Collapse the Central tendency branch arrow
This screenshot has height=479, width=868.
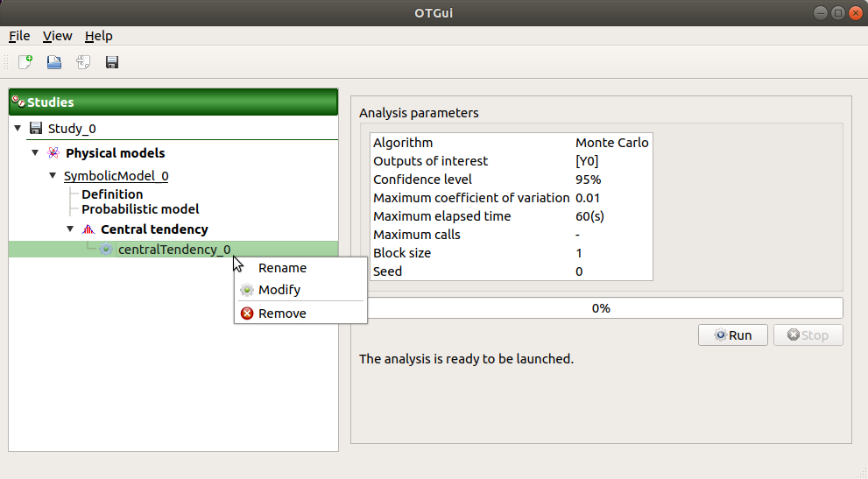coord(70,229)
